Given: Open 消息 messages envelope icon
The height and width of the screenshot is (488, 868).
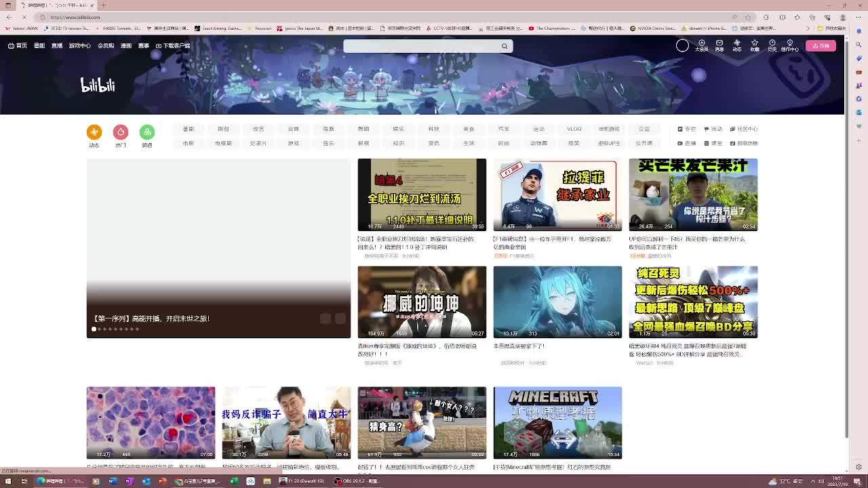Looking at the screenshot, I should pos(719,43).
